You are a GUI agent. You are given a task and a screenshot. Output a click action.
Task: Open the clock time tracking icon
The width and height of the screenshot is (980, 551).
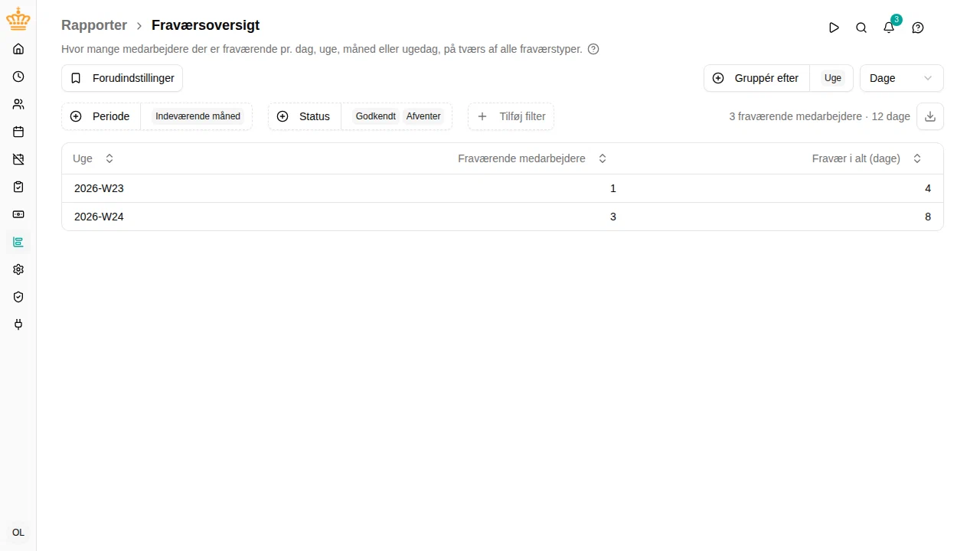(x=18, y=77)
